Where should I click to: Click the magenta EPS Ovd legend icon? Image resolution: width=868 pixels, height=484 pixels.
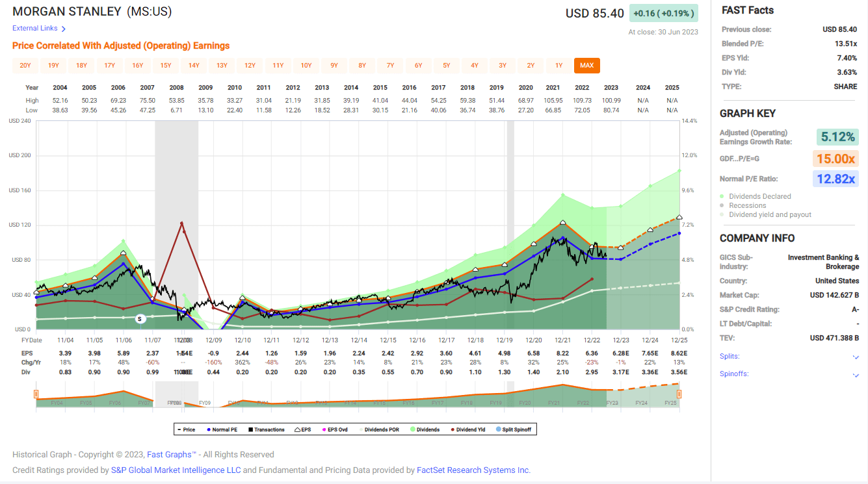(324, 429)
